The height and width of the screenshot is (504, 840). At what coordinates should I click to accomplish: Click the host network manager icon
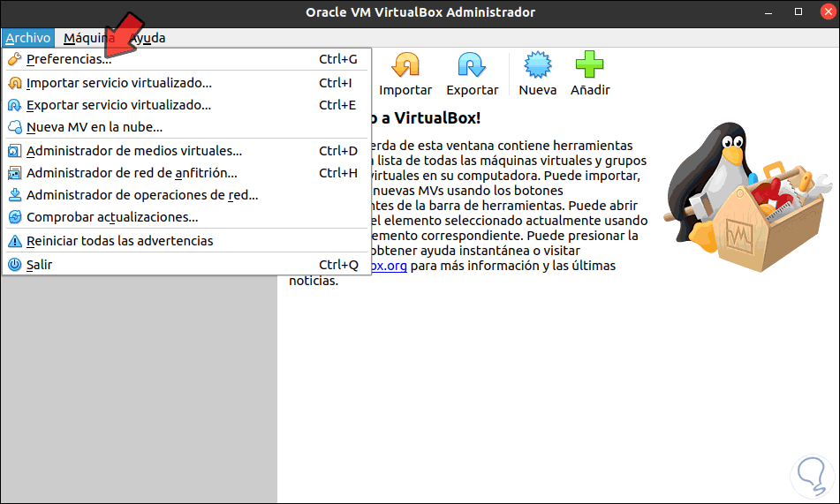(x=15, y=173)
